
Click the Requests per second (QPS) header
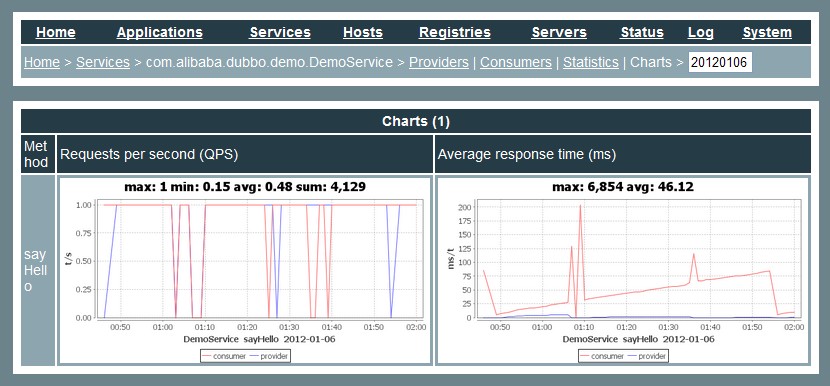[245, 154]
